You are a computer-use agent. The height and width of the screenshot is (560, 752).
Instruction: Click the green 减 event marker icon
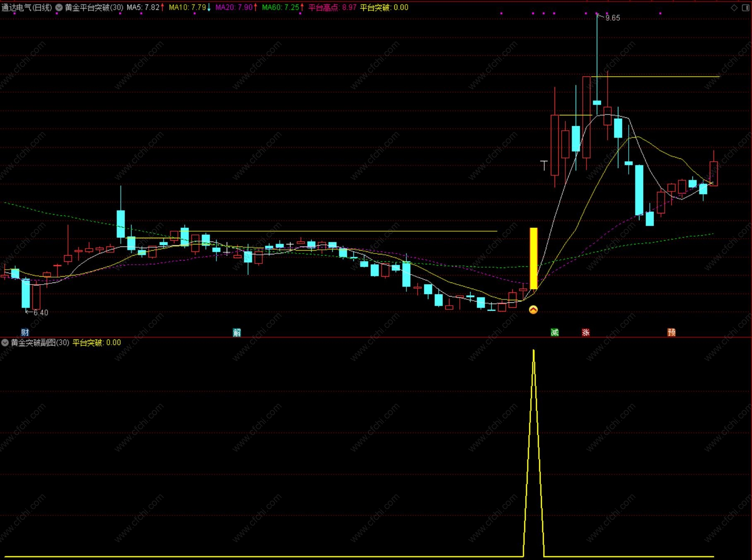tap(555, 332)
